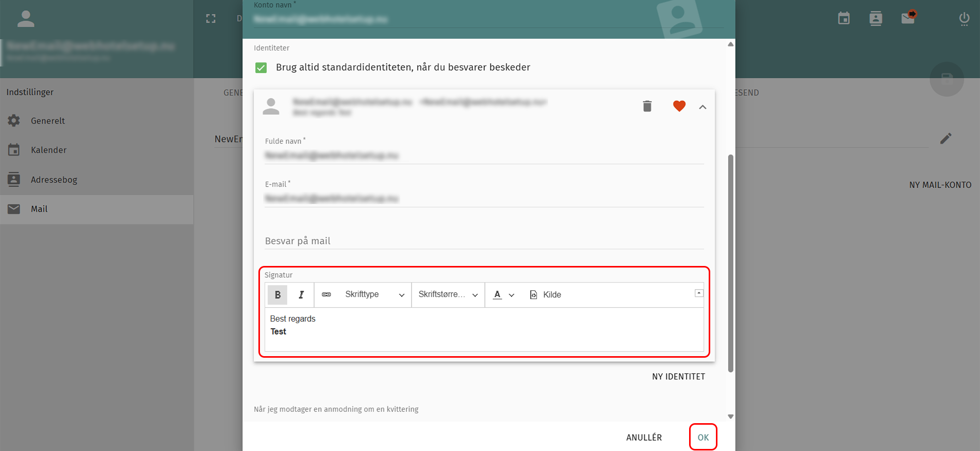Screen dimensions: 980x451
Task: Click the red heart default identity icon
Action: (679, 106)
